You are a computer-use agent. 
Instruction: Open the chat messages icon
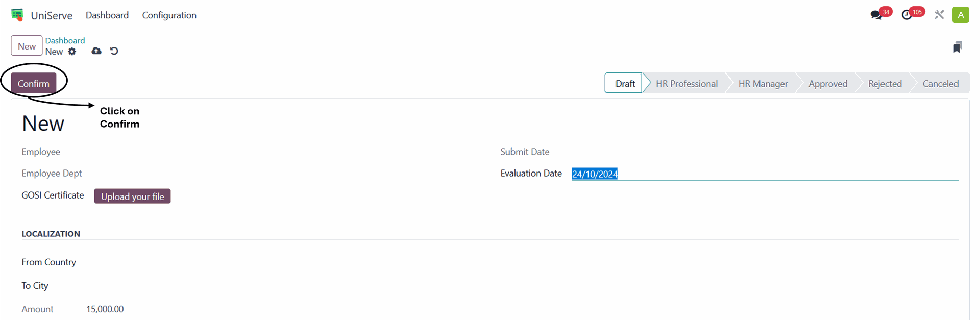[876, 15]
